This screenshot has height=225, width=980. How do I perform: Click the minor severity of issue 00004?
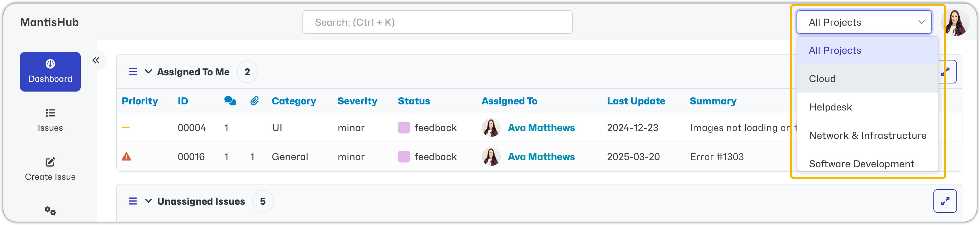[x=351, y=128]
